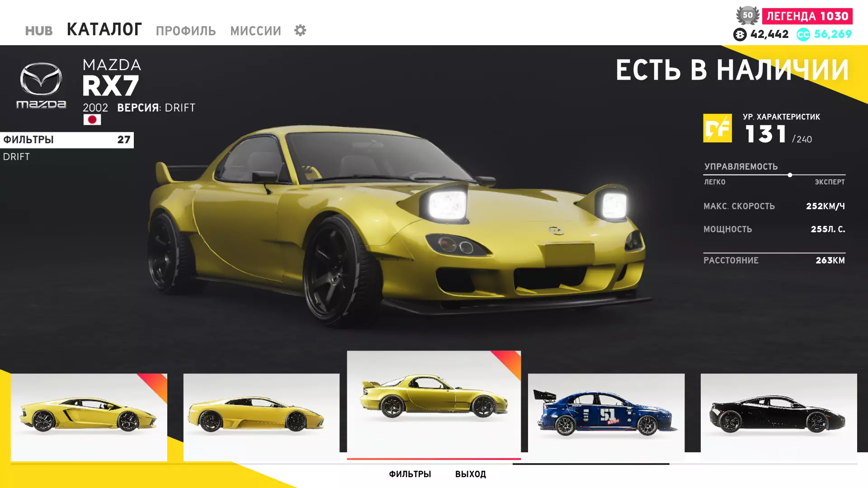Click the Japan flag icon
Image resolution: width=868 pixels, height=488 pixels.
click(92, 120)
